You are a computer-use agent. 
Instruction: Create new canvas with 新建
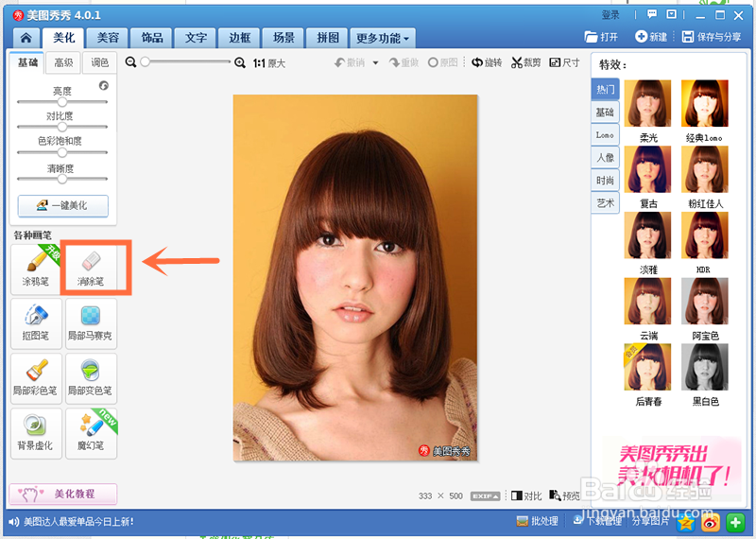(x=651, y=37)
